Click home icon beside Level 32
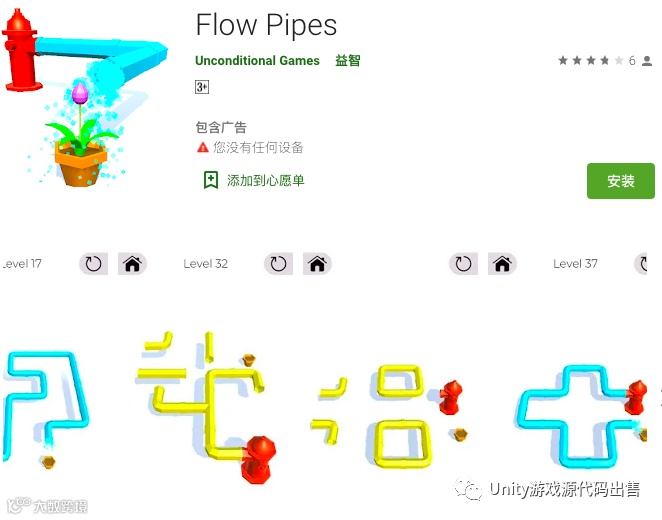Screen dimensions: 662x520 pos(317,264)
